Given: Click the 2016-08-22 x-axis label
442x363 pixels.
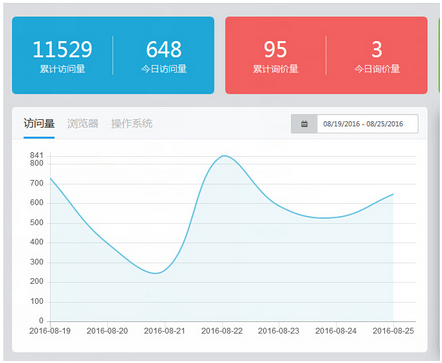Looking at the screenshot, I should coord(222,331).
